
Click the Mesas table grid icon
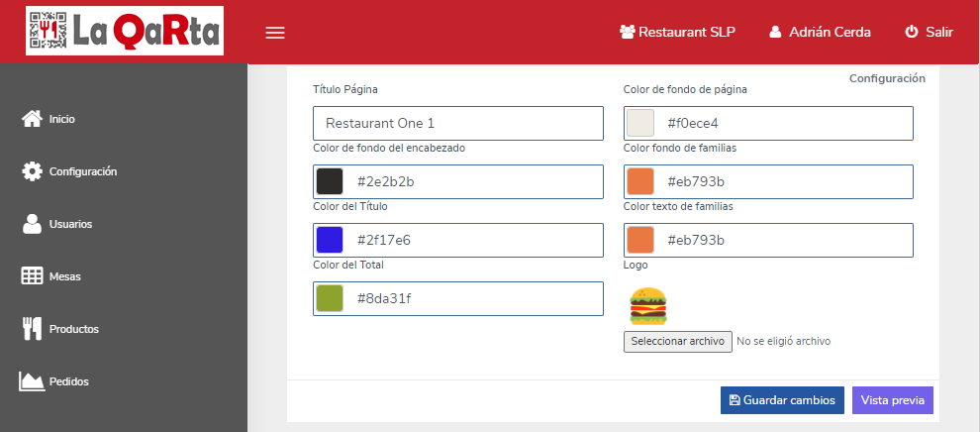[32, 276]
